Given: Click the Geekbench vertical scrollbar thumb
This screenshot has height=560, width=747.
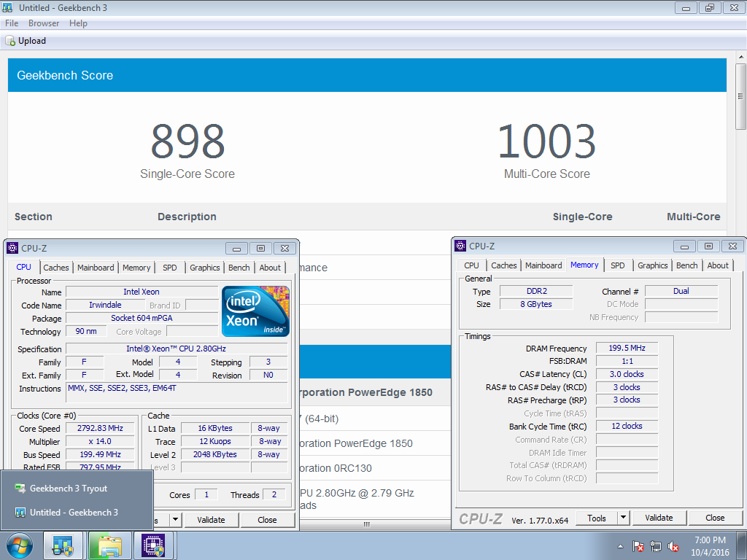Looking at the screenshot, I should 740,96.
